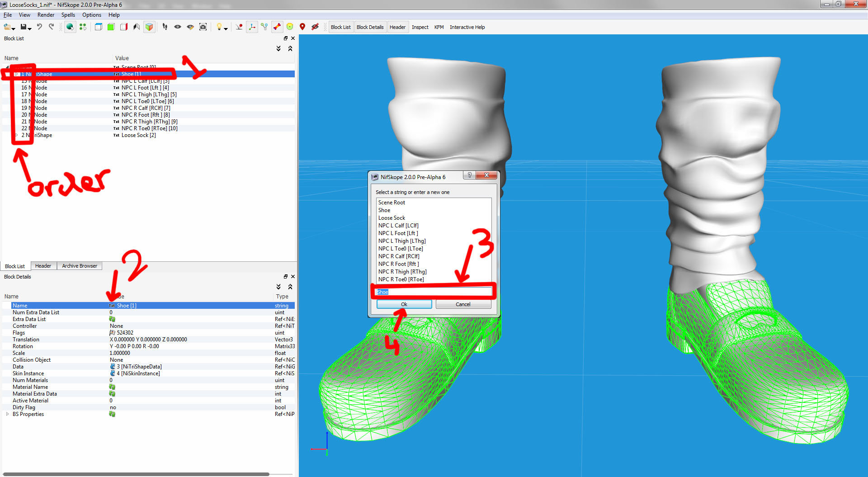This screenshot has width=868, height=477.
Task: Expand the Loose Sock NiTriShape node
Action: coord(17,135)
